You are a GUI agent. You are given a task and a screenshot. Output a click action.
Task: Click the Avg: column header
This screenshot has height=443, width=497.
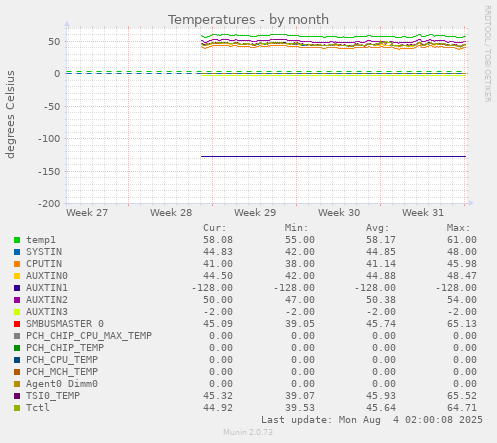(x=378, y=228)
